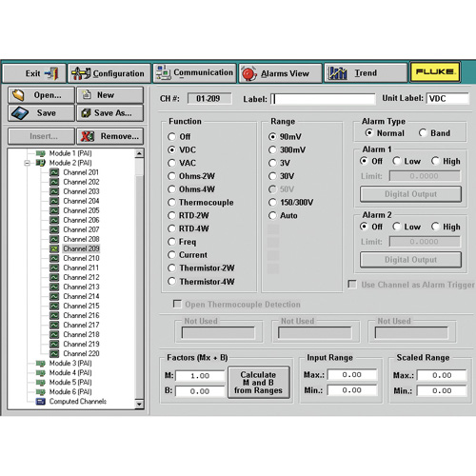
Task: Choose the RTD-4W function
Action: pyautogui.click(x=171, y=228)
